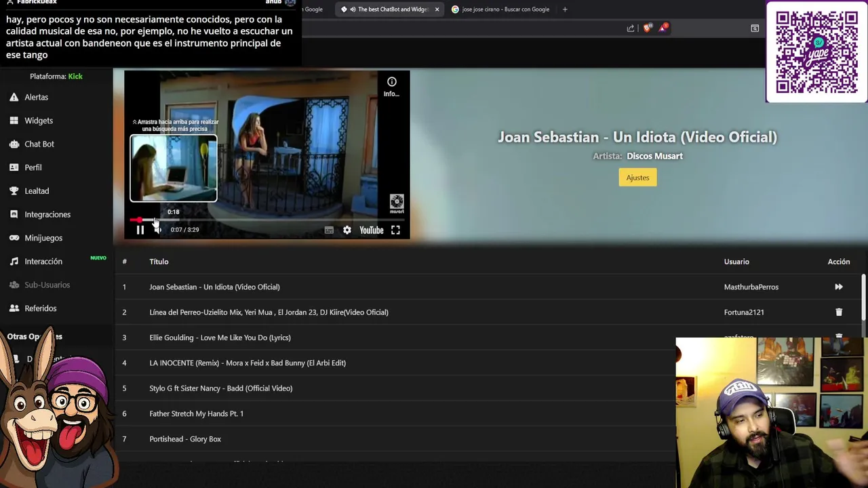Click the browser share page icon
The height and width of the screenshot is (488, 868).
point(631,28)
